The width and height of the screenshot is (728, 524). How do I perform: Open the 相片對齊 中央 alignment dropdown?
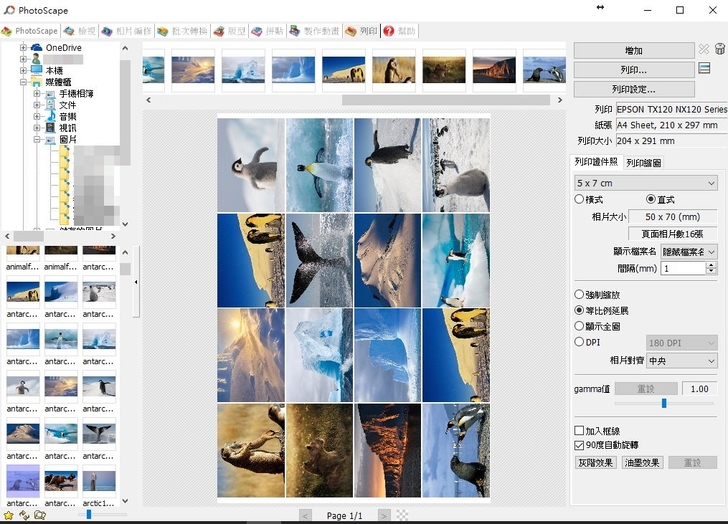pos(682,360)
